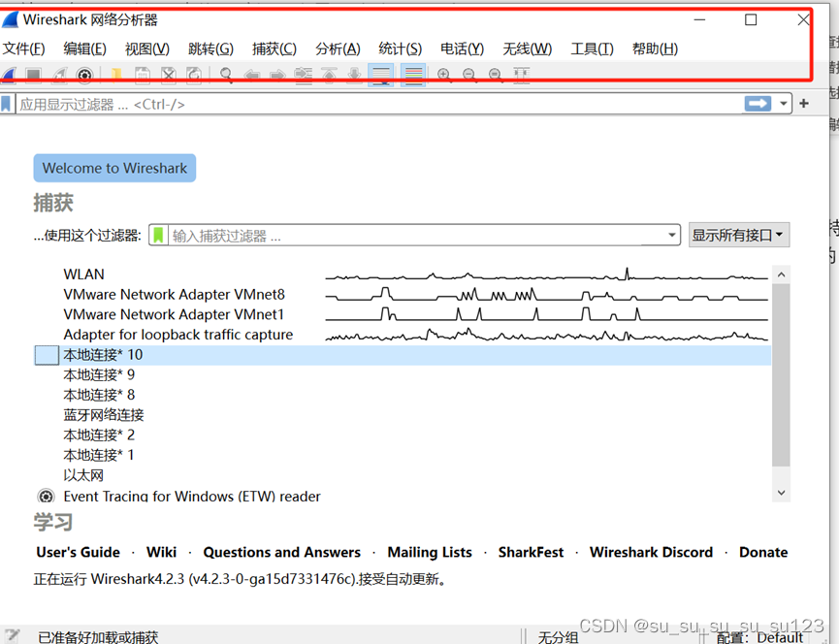Select the 以太网 interface
This screenshot has height=644, width=839.
(403, 475)
